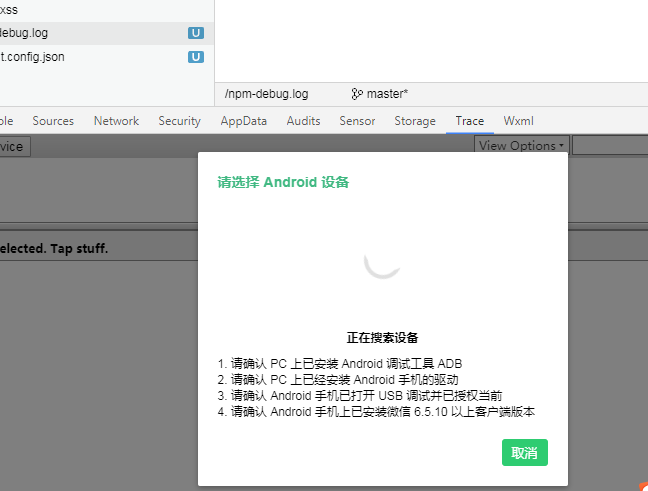
Task: Open the Audits tab
Action: click(x=304, y=121)
